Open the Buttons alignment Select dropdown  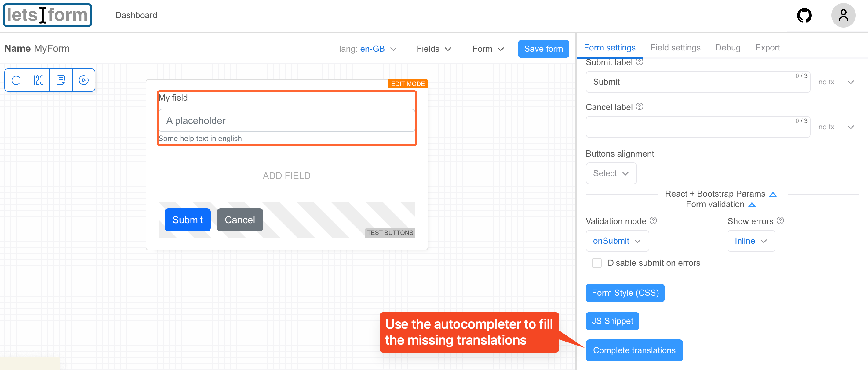point(611,173)
